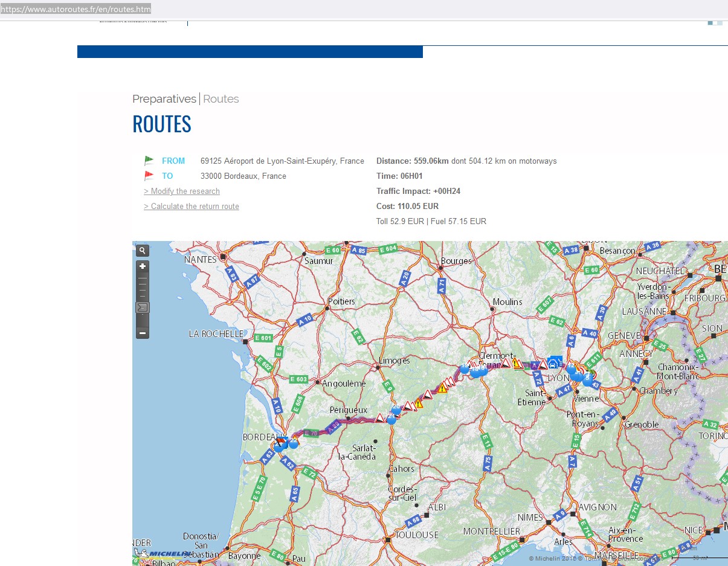Viewport: 728px width, 566px height.
Task: Select blue route step marker 20
Action: pos(396,410)
